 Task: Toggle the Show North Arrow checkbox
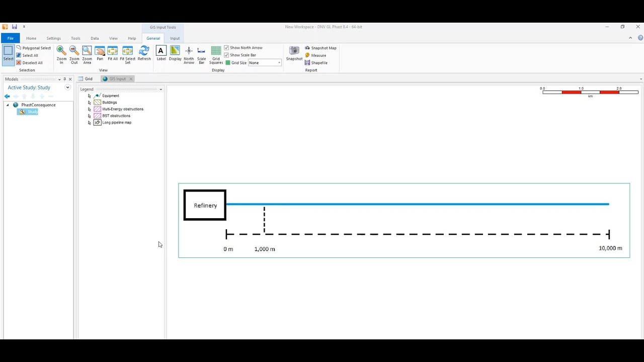point(226,48)
